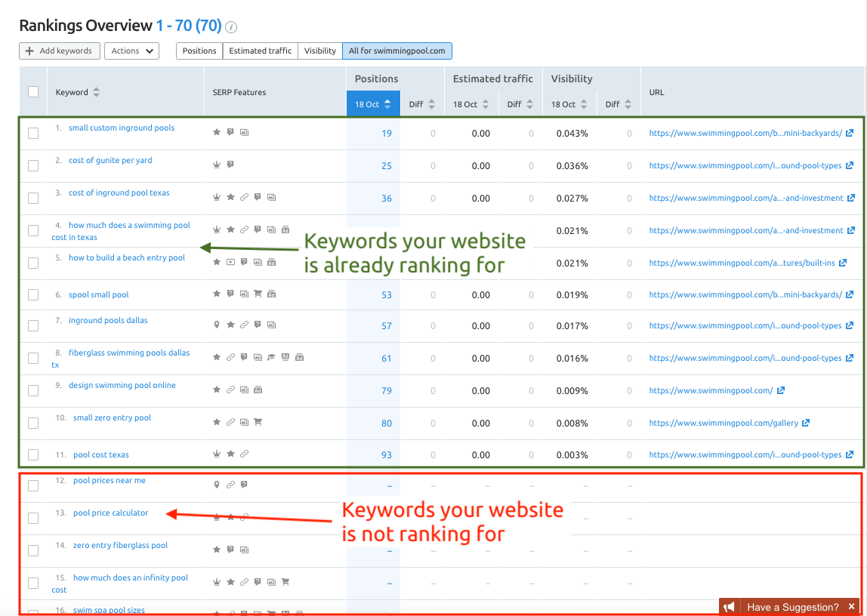Viewport: 867px width, 616px height.
Task: Select the checkbox beside 'zero entry fiberglass pool'
Action: coord(32,550)
